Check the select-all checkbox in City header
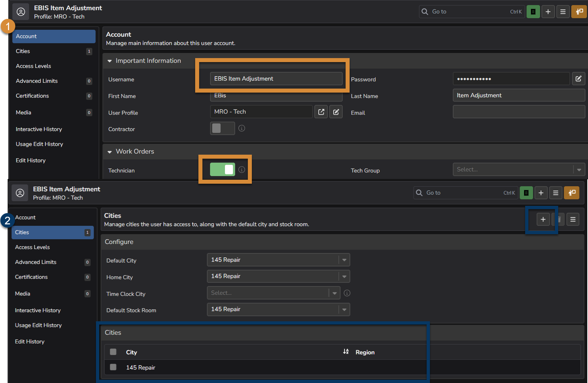 point(113,352)
